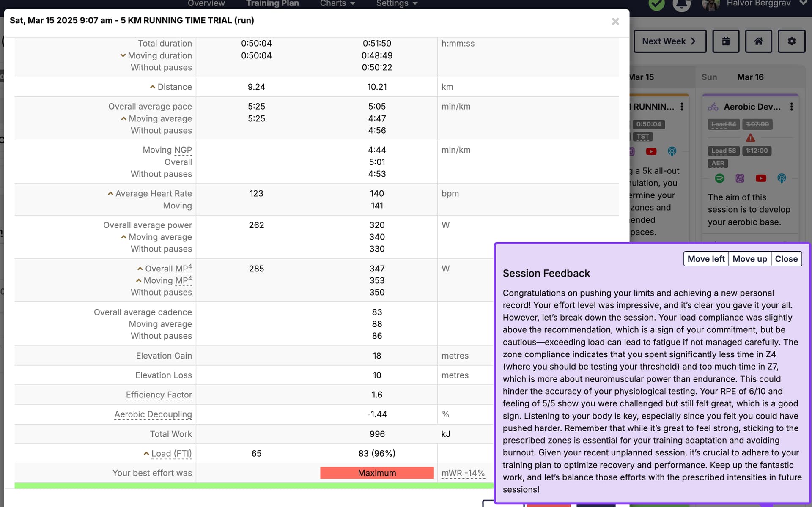Image resolution: width=812 pixels, height=507 pixels.
Task: Click the 1:12:00 duration badge
Action: pyautogui.click(x=757, y=151)
